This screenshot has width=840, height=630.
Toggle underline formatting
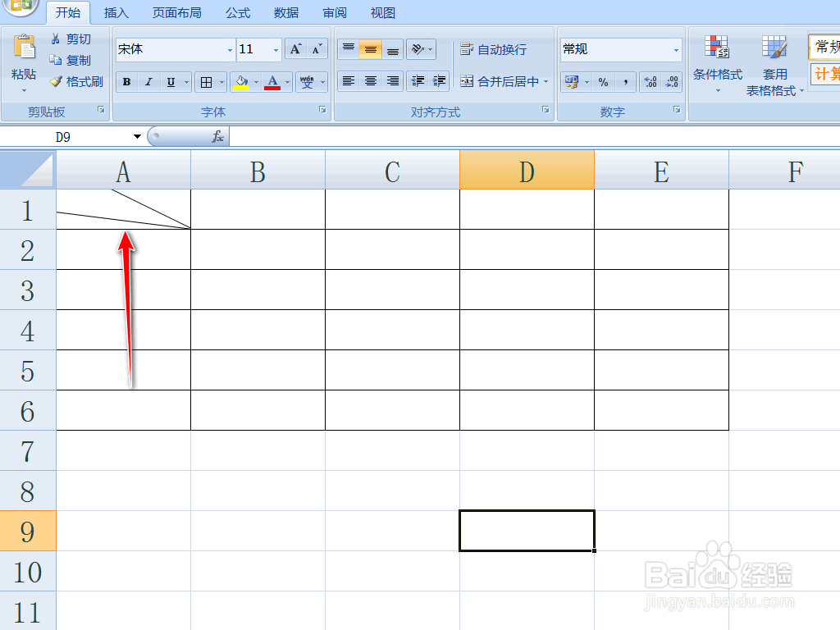click(x=171, y=82)
